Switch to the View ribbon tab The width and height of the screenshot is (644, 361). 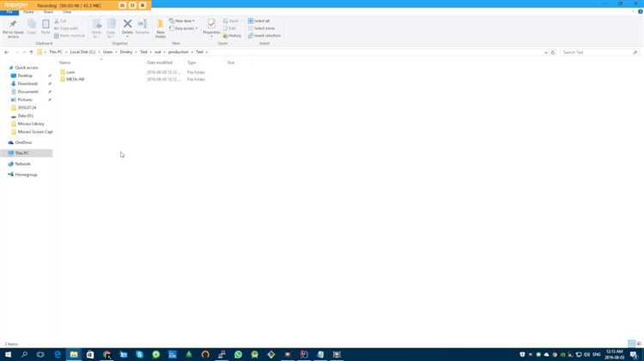point(67,12)
